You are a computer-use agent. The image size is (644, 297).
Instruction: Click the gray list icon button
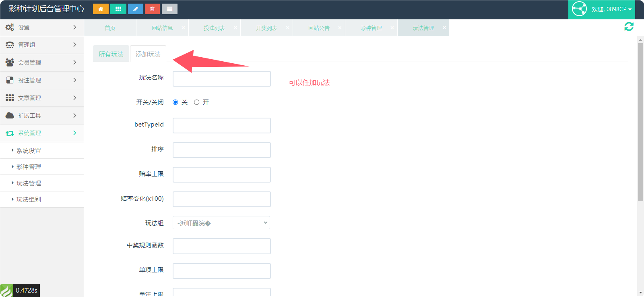169,9
